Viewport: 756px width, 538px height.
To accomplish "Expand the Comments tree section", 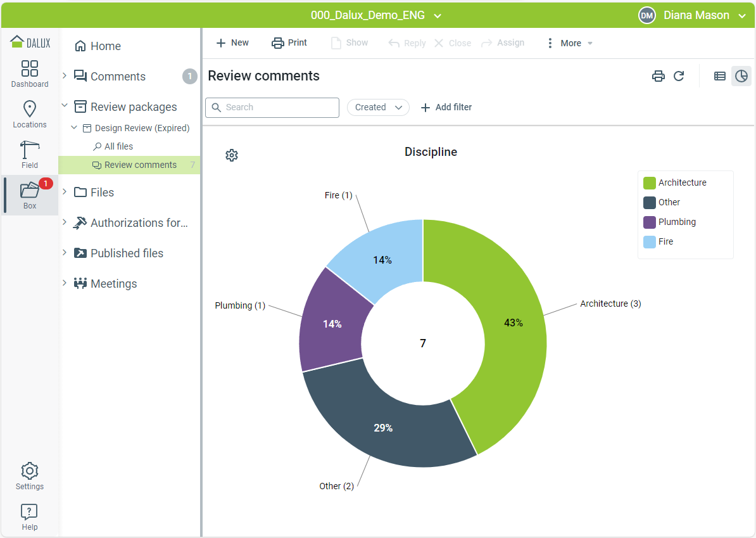I will click(x=64, y=76).
